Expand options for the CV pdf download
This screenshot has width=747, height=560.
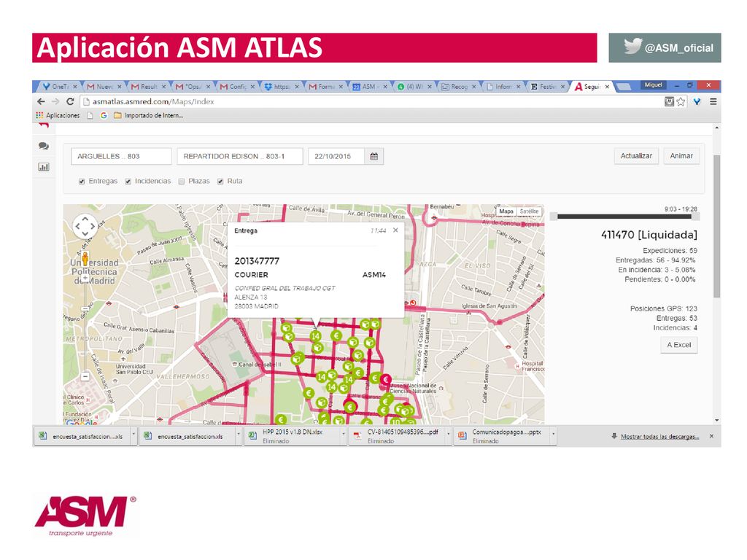[449, 435]
